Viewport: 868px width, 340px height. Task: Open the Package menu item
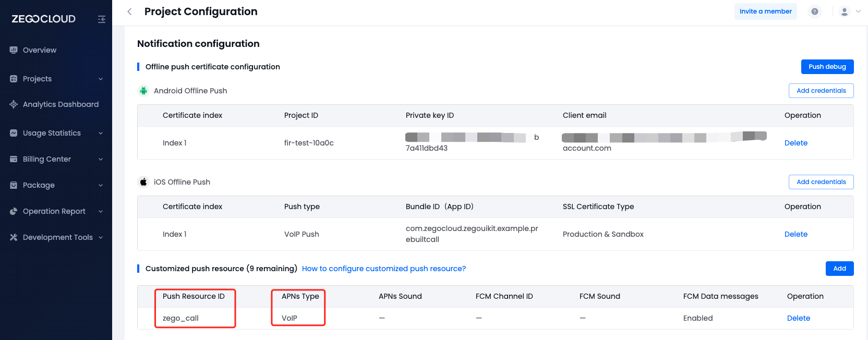pyautogui.click(x=39, y=185)
